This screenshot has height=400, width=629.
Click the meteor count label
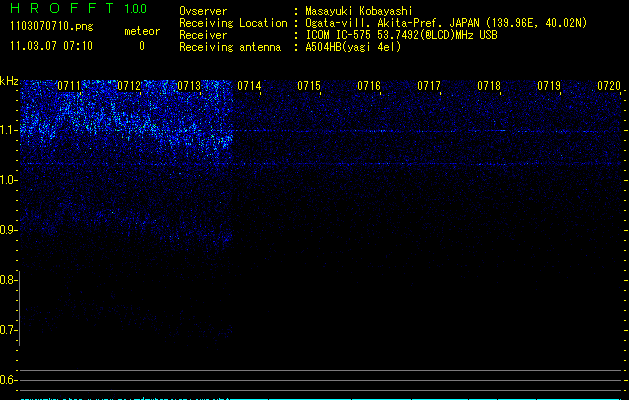pyautogui.click(x=142, y=31)
